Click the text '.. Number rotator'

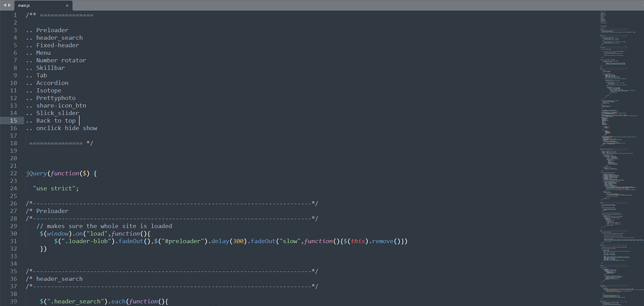tap(56, 60)
